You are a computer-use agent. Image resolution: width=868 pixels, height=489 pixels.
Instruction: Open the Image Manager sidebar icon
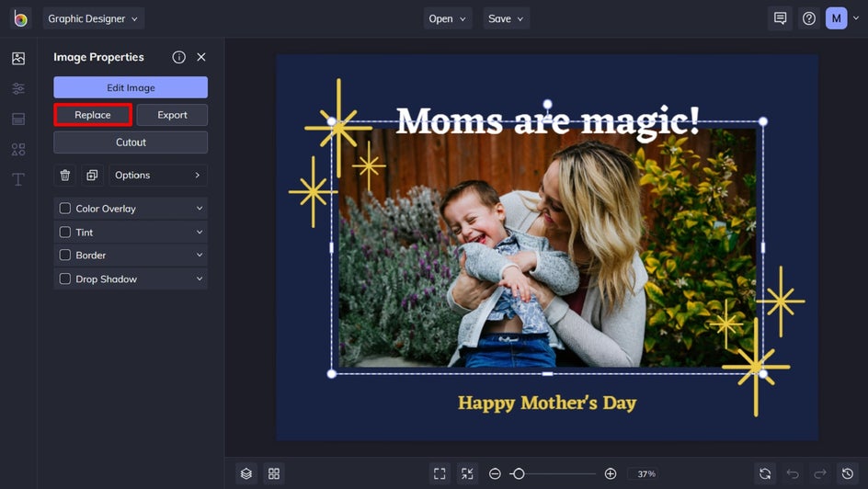coord(18,58)
